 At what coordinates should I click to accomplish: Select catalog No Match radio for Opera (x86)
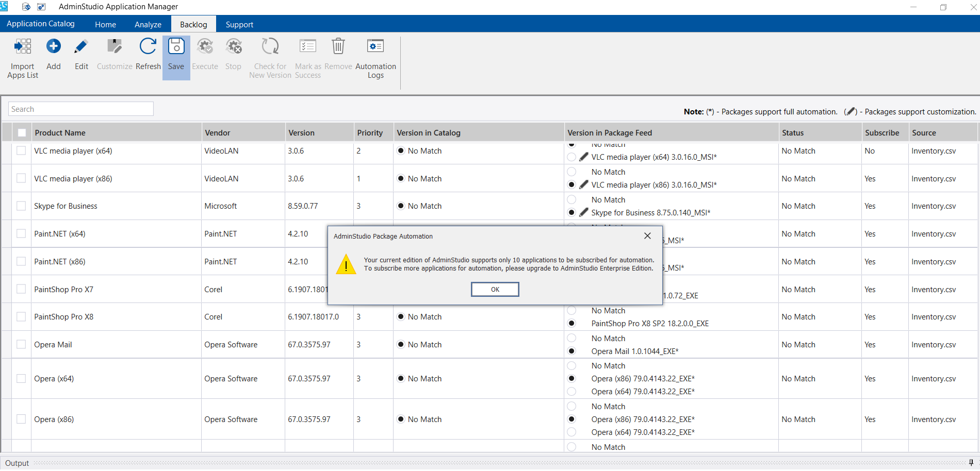point(401,419)
